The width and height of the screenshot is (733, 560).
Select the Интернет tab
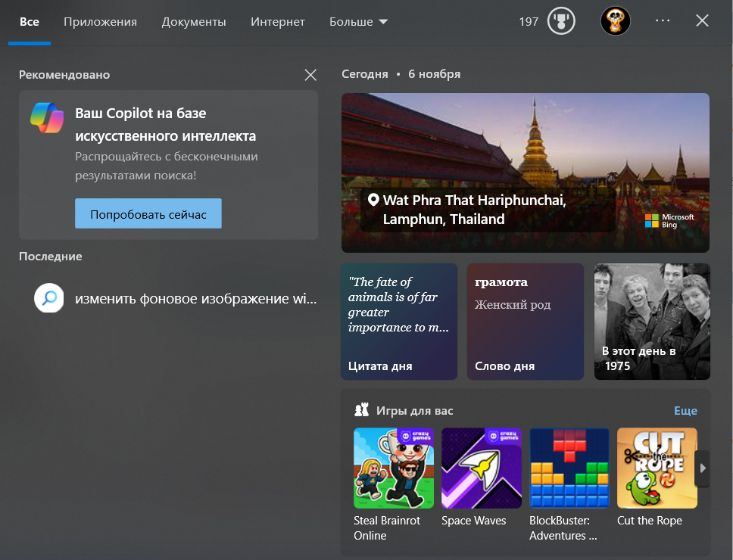(278, 22)
